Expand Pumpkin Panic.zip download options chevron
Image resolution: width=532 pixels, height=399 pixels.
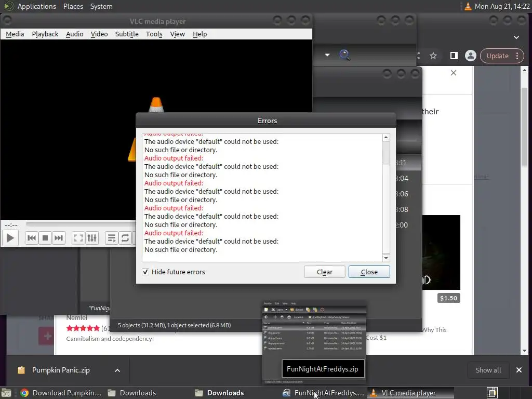tap(117, 370)
